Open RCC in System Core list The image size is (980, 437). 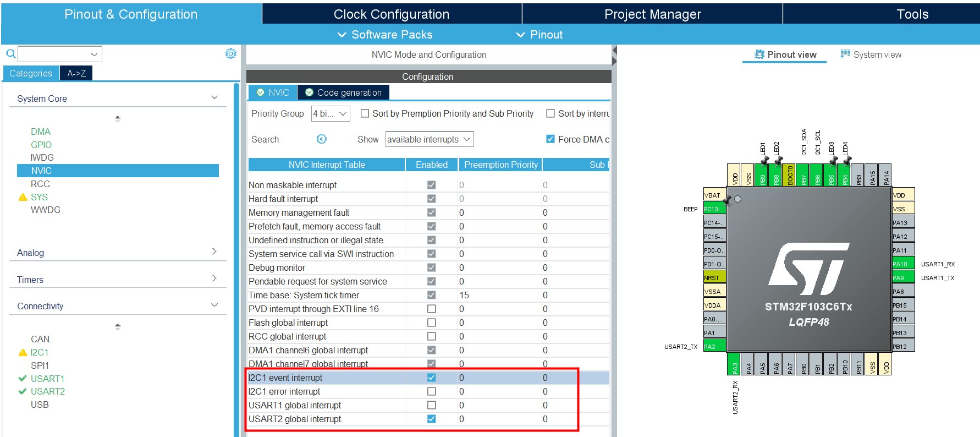pos(40,184)
